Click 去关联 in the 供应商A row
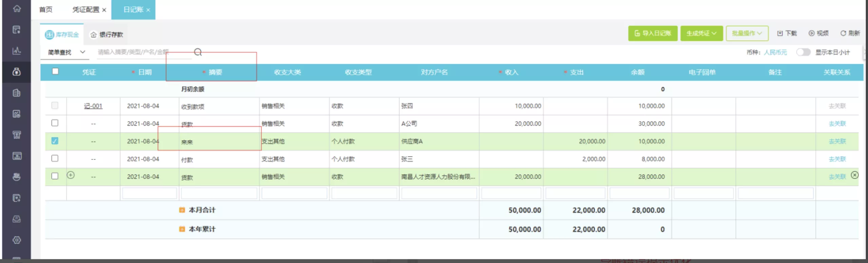The image size is (868, 263). click(x=837, y=141)
